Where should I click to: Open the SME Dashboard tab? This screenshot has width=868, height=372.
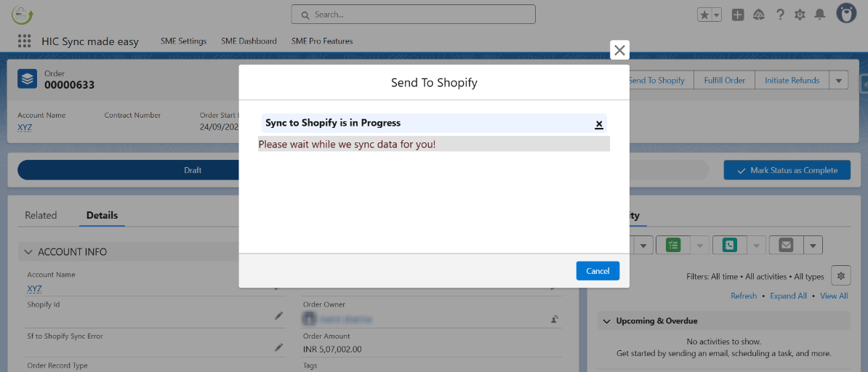coord(249,41)
